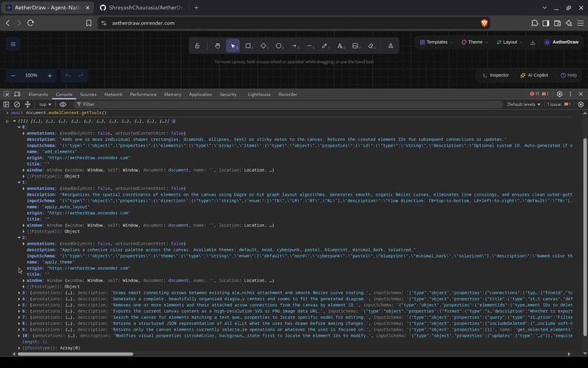Toggle live expression eye icon
Viewport: 588px width, 368px height.
[x=63, y=104]
